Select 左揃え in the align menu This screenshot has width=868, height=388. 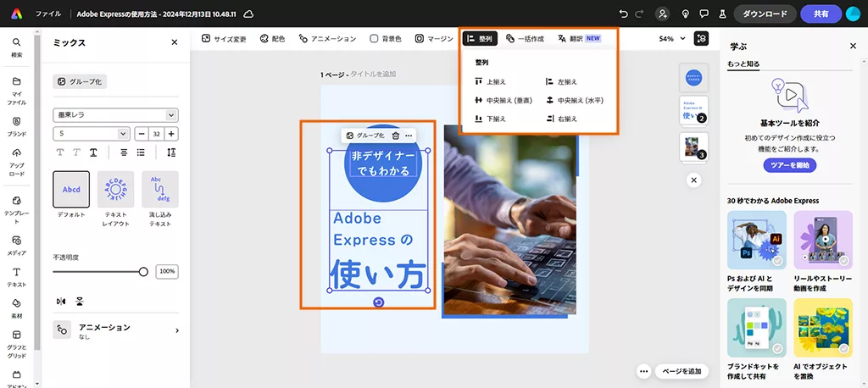point(561,82)
